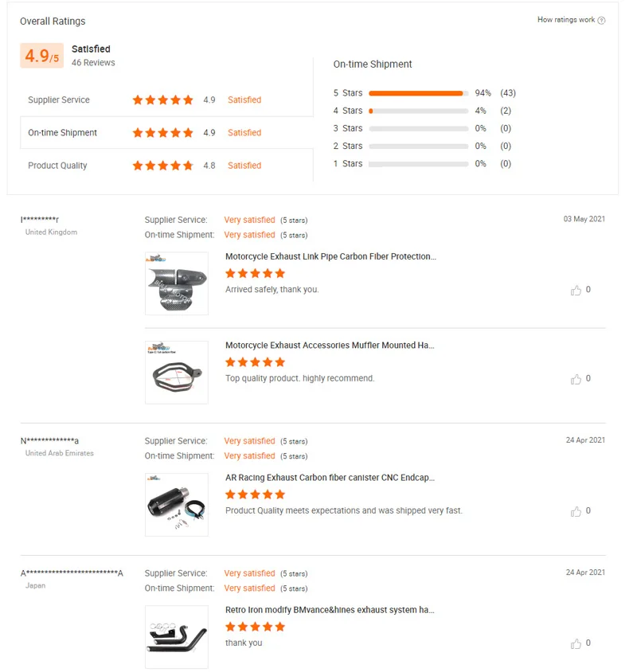This screenshot has width=637, height=672.
Task: Open 'AR Racing Exhaust Carbon fiber canister' link
Action: [x=330, y=478]
